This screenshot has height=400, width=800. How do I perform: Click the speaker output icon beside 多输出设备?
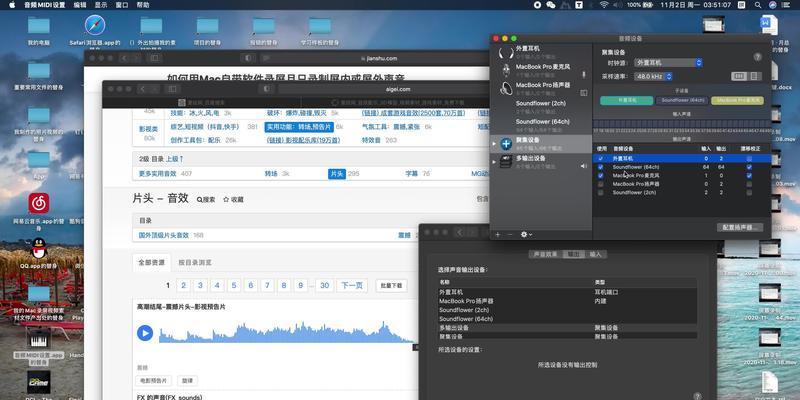584,166
